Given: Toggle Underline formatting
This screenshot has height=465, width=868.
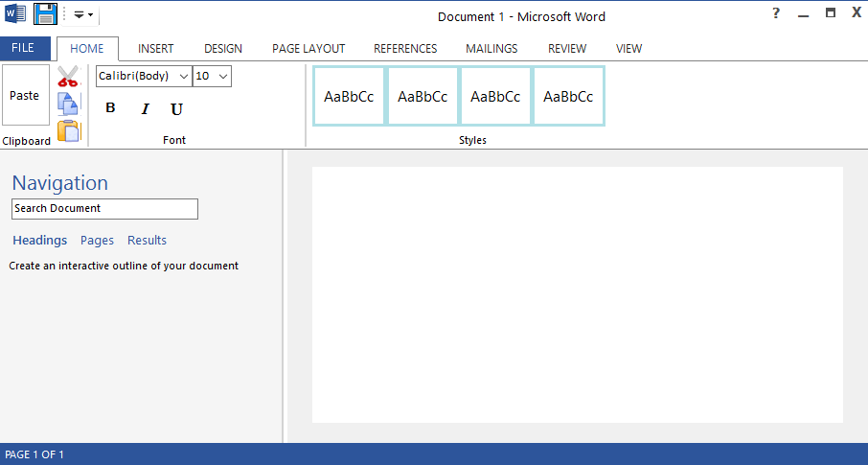Looking at the screenshot, I should [176, 109].
